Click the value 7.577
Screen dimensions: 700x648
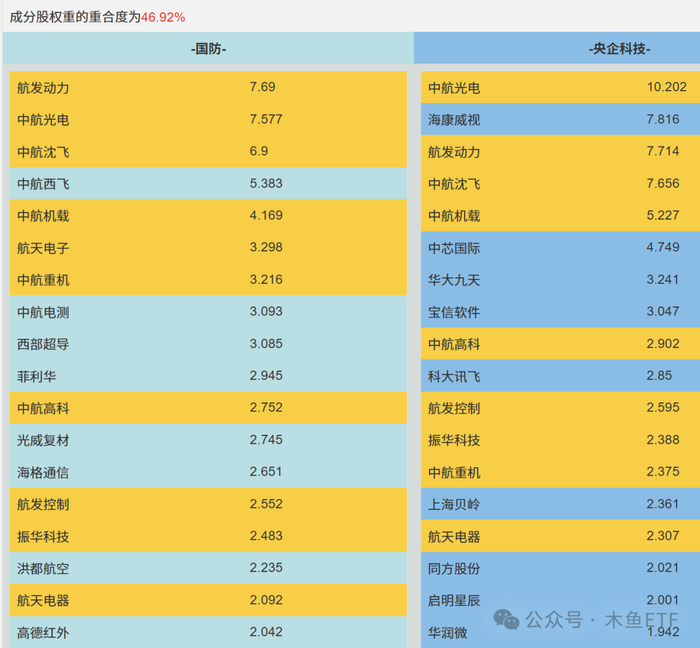(x=266, y=119)
